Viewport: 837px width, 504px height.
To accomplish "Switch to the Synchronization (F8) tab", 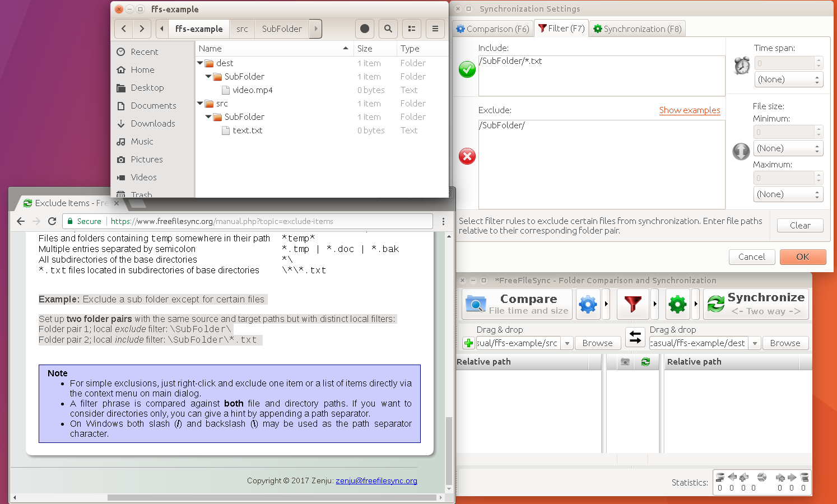I will [637, 29].
